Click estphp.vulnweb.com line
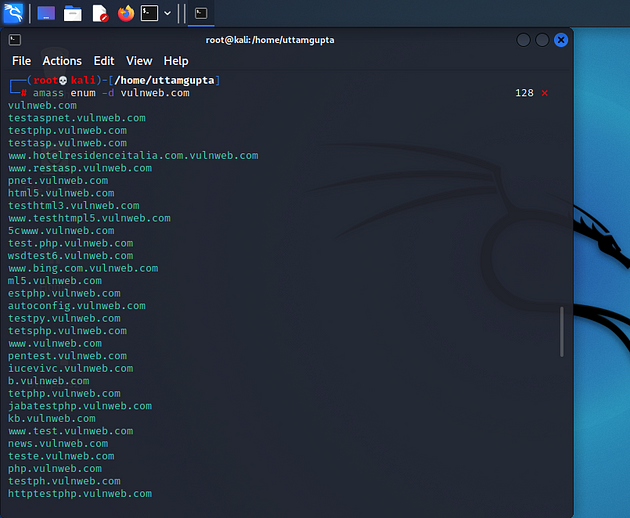The image size is (630, 518). pos(64,293)
